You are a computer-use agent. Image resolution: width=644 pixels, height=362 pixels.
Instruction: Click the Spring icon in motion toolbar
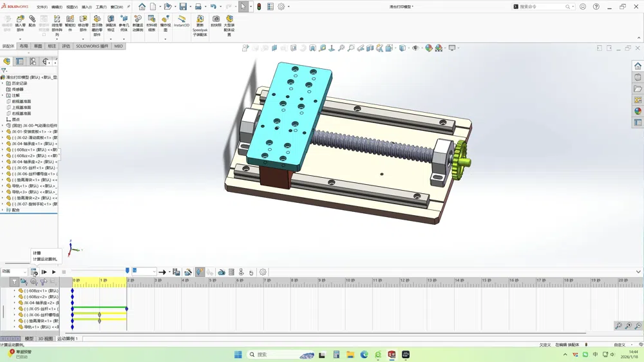[x=232, y=272]
